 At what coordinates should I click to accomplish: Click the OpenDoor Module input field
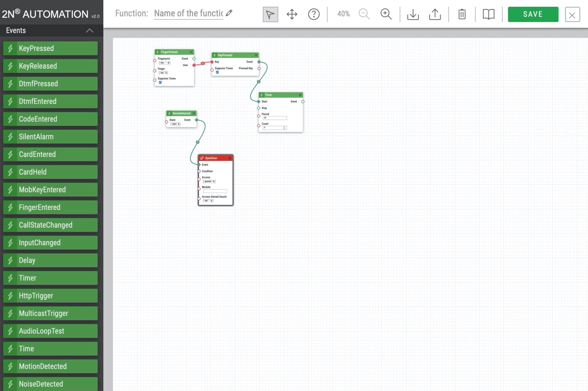tap(215, 191)
